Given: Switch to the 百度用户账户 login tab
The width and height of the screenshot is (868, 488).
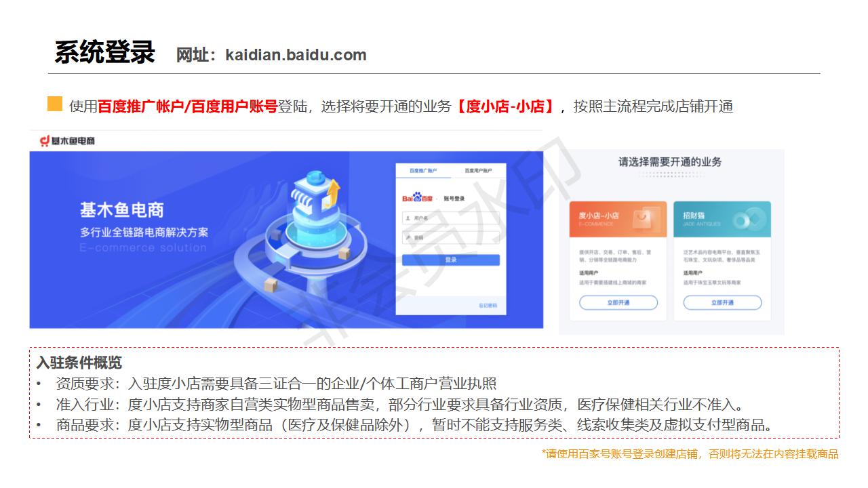Looking at the screenshot, I should coord(479,171).
